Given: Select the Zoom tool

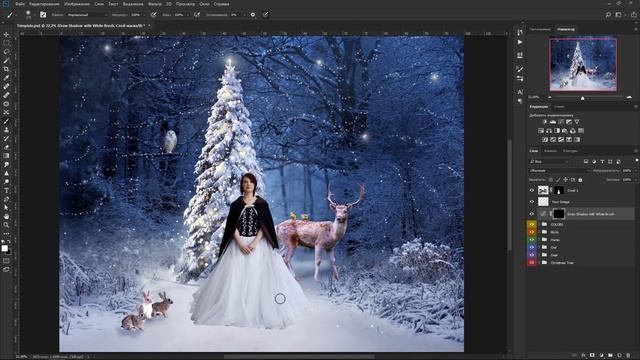Looking at the screenshot, I should pyautogui.click(x=6, y=225).
